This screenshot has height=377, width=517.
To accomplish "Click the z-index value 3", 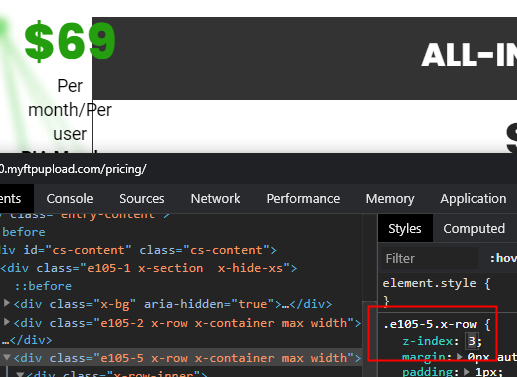I will [472, 341].
